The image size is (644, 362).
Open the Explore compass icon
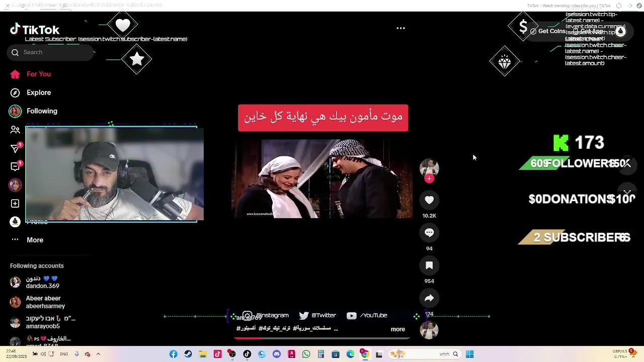15,93
